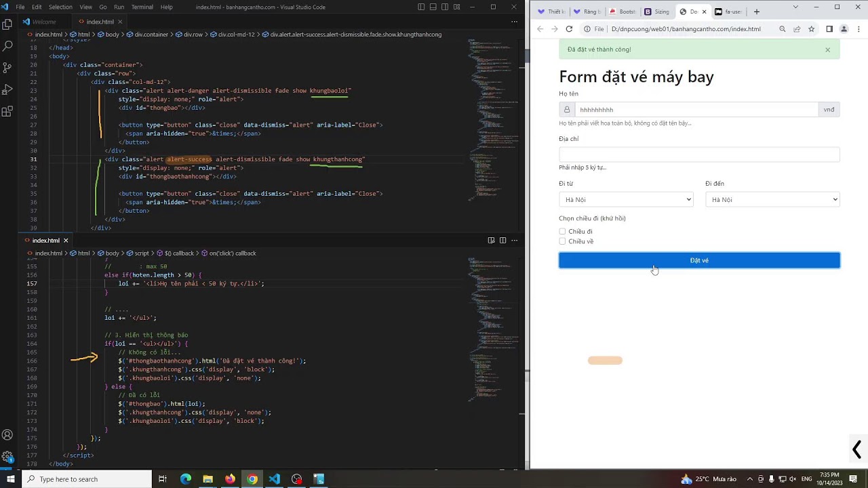Switch to 'fa-user' Chrome tab
868x488 pixels.
coord(728,12)
